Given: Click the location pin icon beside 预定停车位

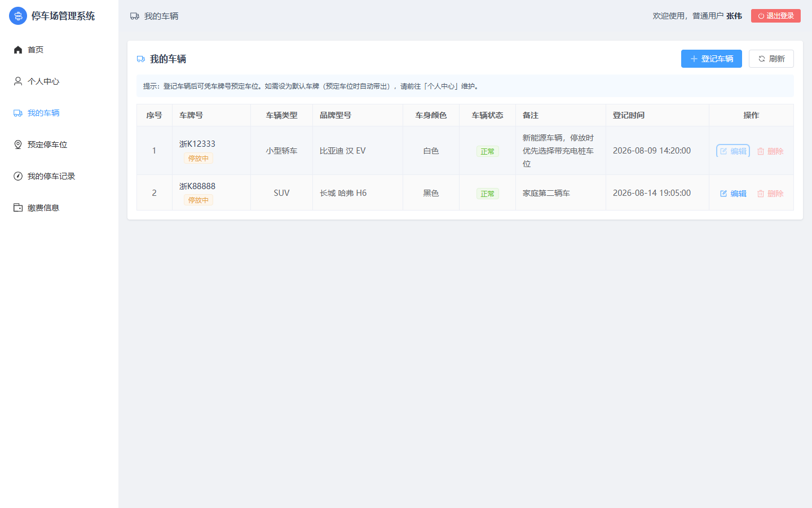Looking at the screenshot, I should 18,144.
